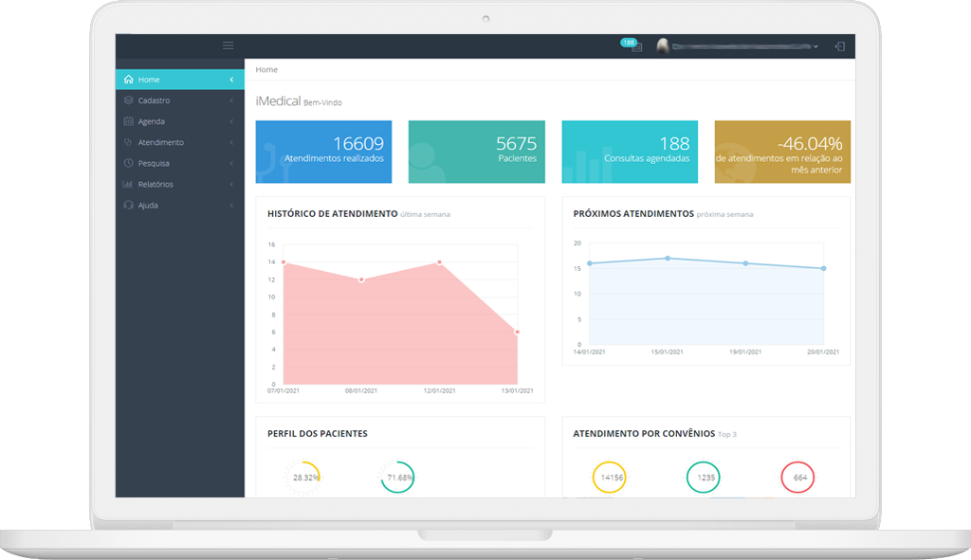Expand the Cadastro submenu chevron
971x560 pixels.
(x=231, y=100)
